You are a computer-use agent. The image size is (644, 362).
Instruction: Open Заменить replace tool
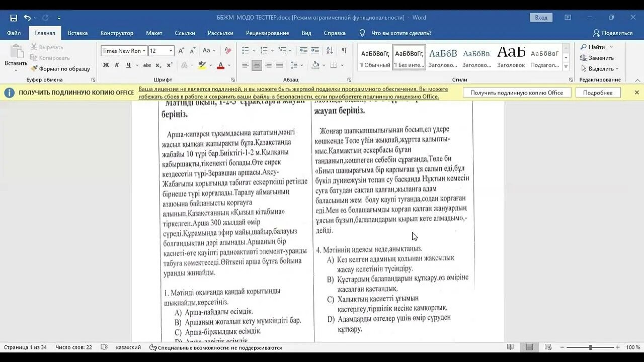[597, 58]
